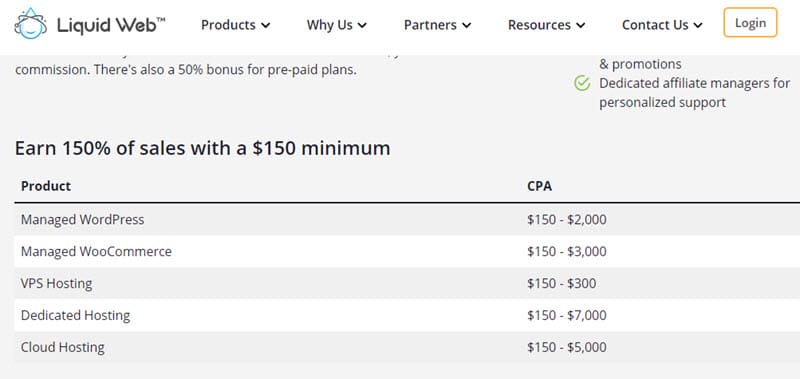Expand the Products chevron arrow
The height and width of the screenshot is (379, 800).
click(x=265, y=26)
